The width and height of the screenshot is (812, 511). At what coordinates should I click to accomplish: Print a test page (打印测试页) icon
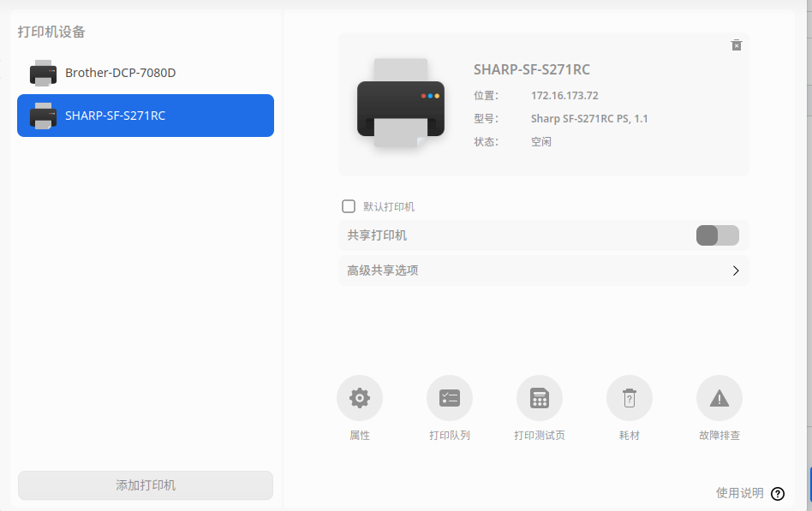tap(540, 398)
